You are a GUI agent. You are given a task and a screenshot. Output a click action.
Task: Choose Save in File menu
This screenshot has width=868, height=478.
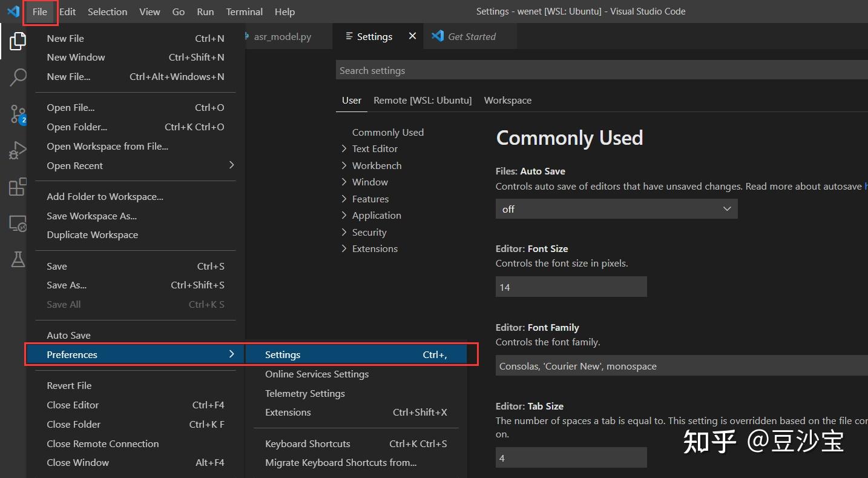pos(136,266)
